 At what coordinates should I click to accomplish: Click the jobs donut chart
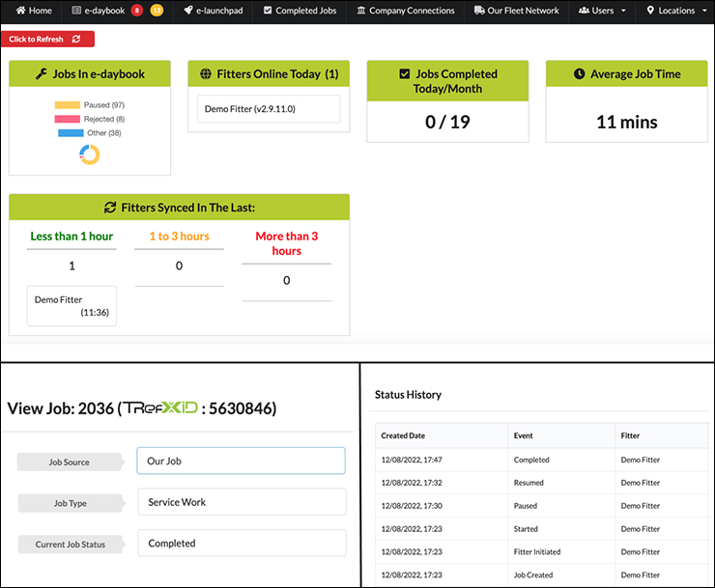click(89, 154)
